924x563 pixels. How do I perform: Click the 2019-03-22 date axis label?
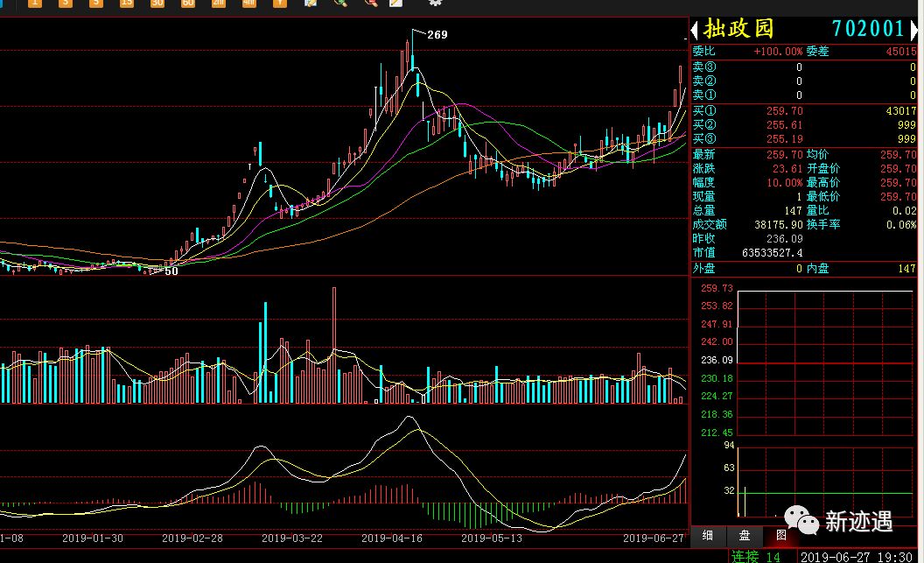pyautogui.click(x=291, y=538)
